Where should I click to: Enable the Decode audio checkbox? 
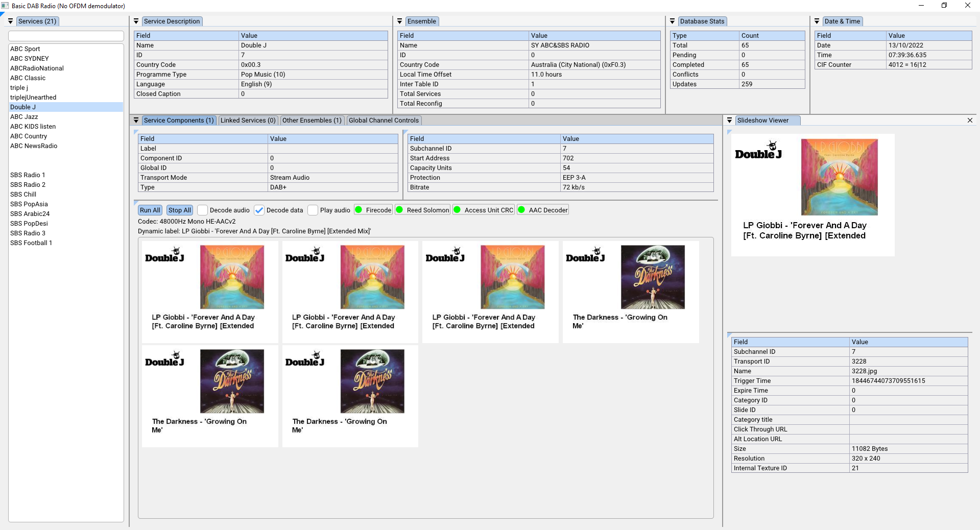coord(202,210)
